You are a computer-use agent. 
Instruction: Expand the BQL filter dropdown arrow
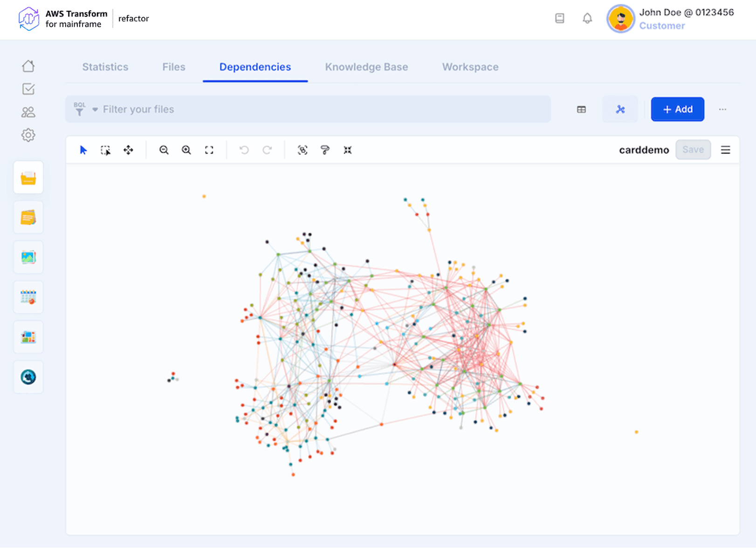point(95,110)
